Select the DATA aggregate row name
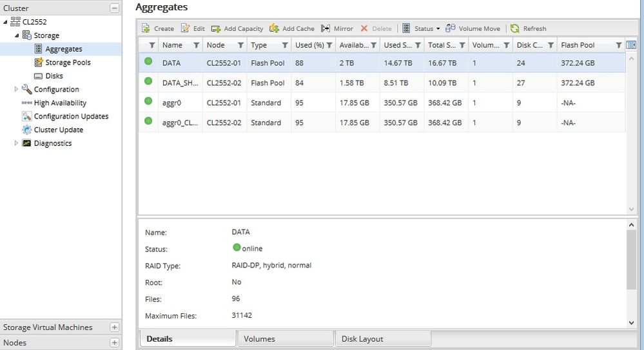 coord(171,63)
